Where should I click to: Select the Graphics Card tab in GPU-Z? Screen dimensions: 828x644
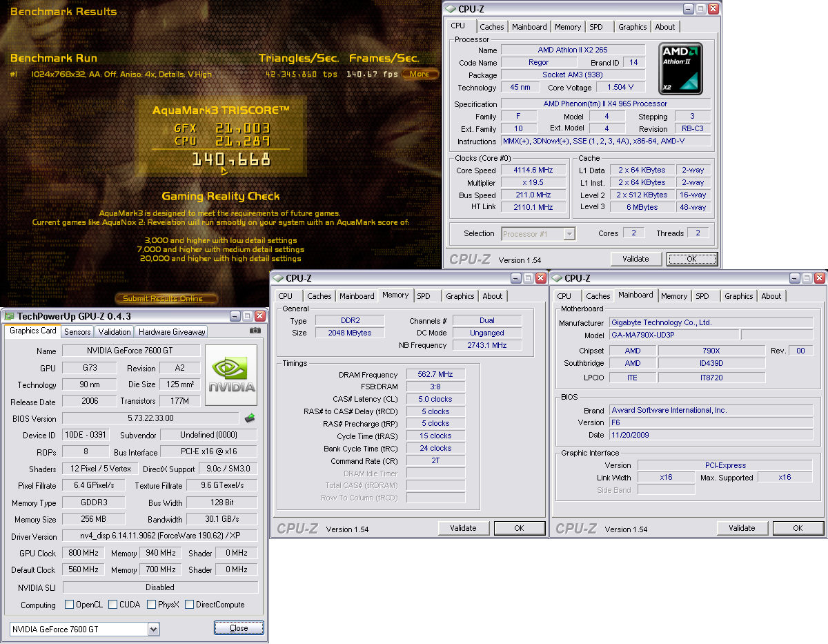[33, 331]
